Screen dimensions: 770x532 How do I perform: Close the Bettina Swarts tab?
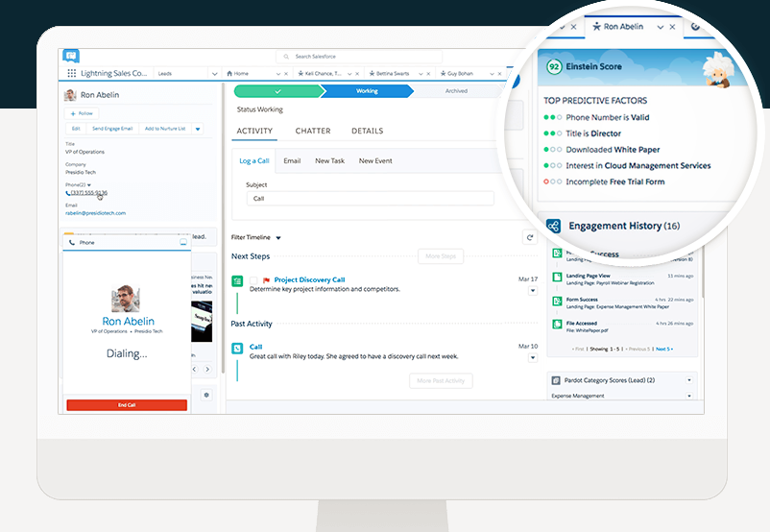click(x=428, y=74)
